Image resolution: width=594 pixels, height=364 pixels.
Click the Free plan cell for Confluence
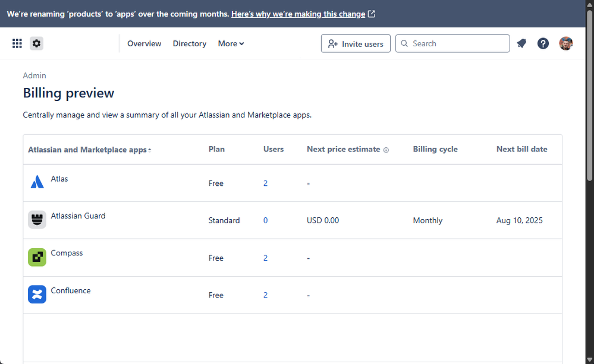pos(216,295)
